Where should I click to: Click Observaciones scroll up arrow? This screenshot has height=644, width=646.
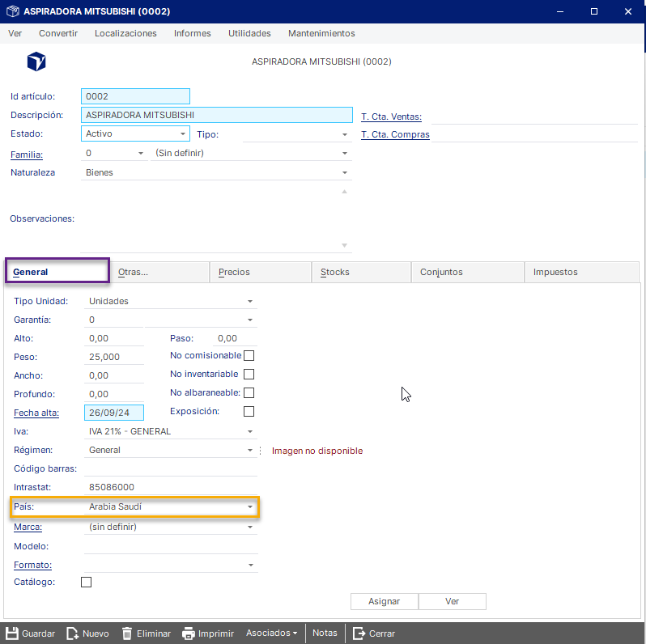pyautogui.click(x=344, y=192)
